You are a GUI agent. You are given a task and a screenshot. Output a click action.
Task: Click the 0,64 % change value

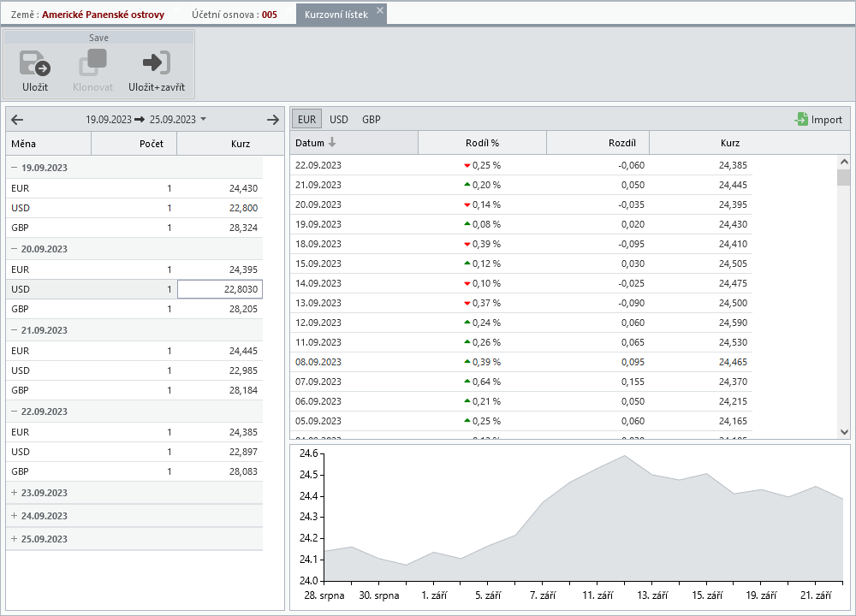pos(486,382)
